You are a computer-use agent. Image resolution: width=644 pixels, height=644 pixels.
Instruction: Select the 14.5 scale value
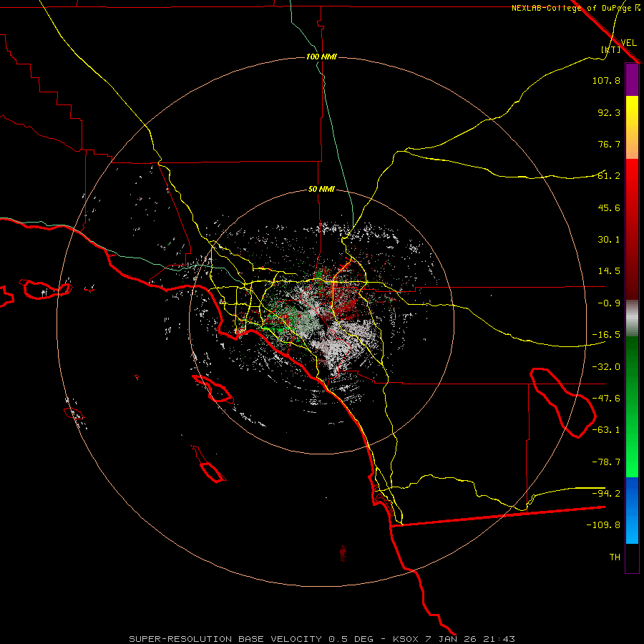[609, 271]
